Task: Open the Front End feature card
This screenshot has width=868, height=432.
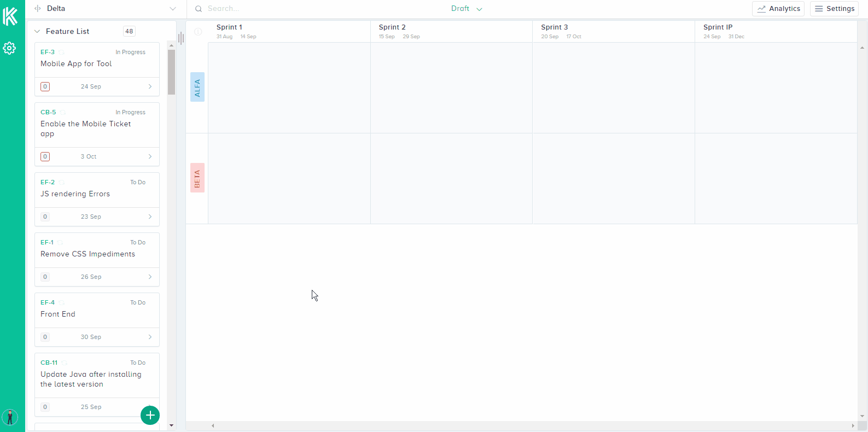Action: [x=97, y=319]
